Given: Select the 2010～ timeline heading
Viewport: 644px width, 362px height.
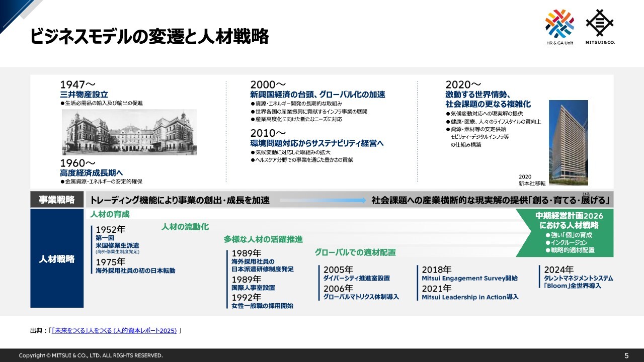Looking at the screenshot, I should 268,133.
